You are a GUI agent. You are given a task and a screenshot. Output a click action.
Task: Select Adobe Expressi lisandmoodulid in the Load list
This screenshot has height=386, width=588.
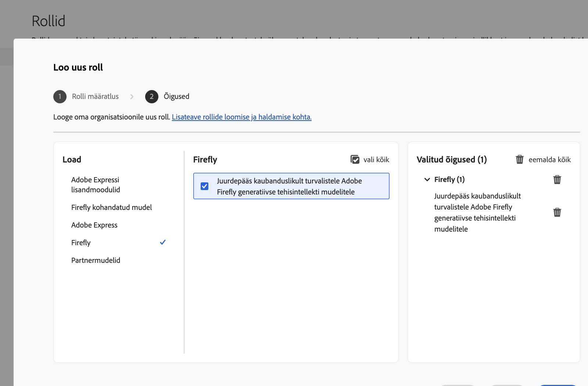(96, 185)
